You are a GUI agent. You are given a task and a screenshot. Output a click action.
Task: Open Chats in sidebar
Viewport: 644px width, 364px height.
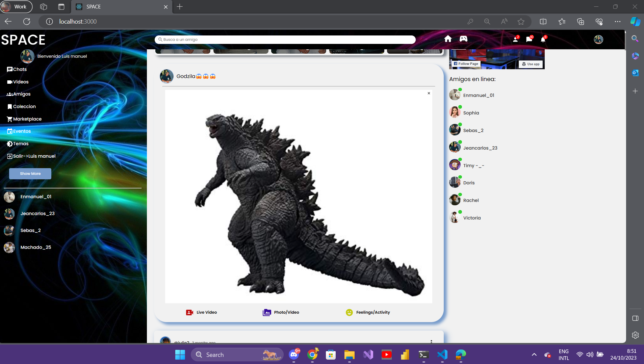click(x=17, y=69)
